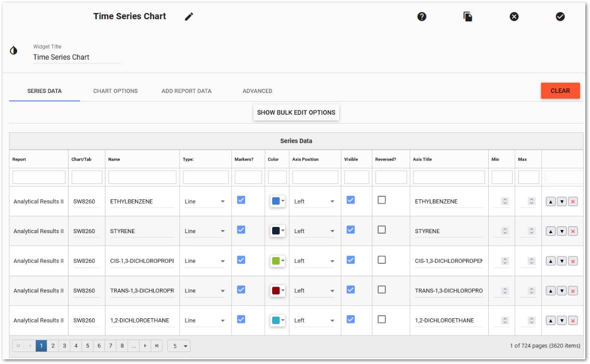590x364 pixels.
Task: Expand the page size dropdown
Action: (x=179, y=346)
